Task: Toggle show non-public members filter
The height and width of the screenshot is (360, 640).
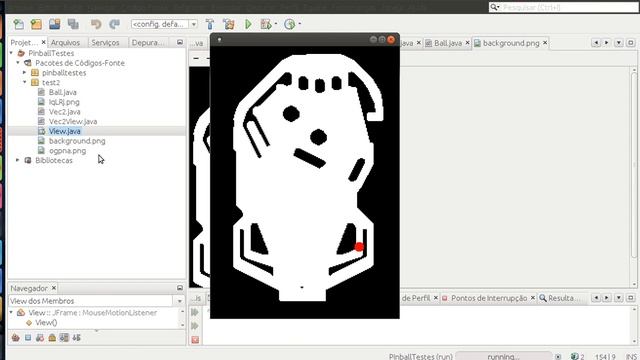Action: click(x=52, y=338)
